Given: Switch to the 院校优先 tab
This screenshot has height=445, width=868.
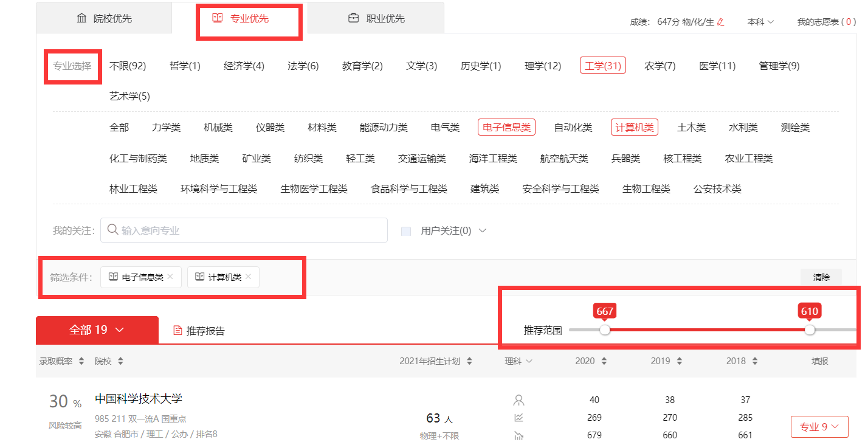Looking at the screenshot, I should (x=104, y=18).
